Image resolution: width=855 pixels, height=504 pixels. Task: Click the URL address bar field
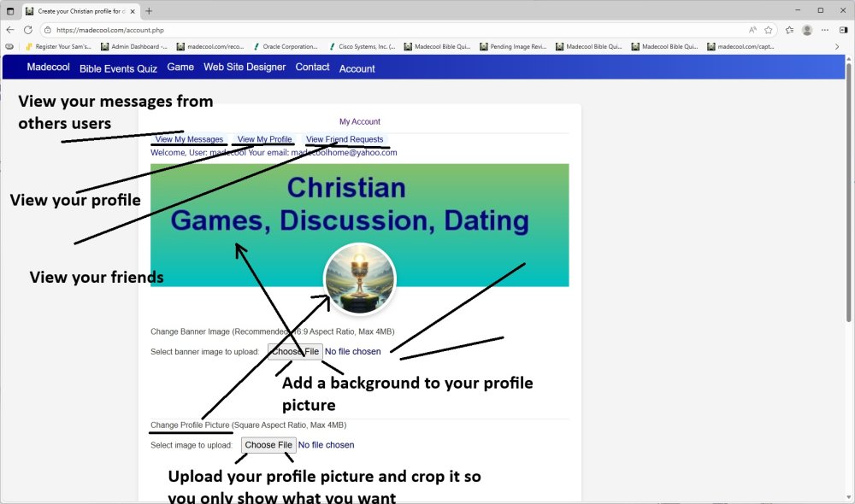tap(385, 29)
